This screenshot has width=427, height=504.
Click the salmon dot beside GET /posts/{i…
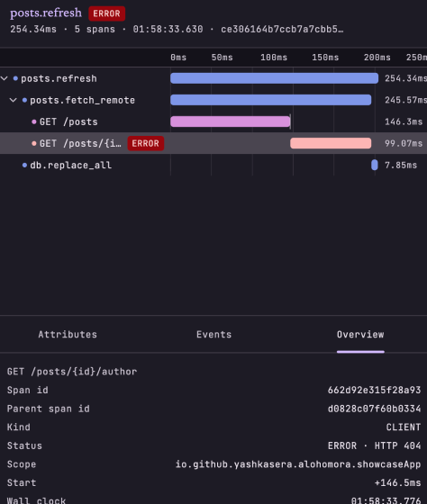tap(34, 143)
